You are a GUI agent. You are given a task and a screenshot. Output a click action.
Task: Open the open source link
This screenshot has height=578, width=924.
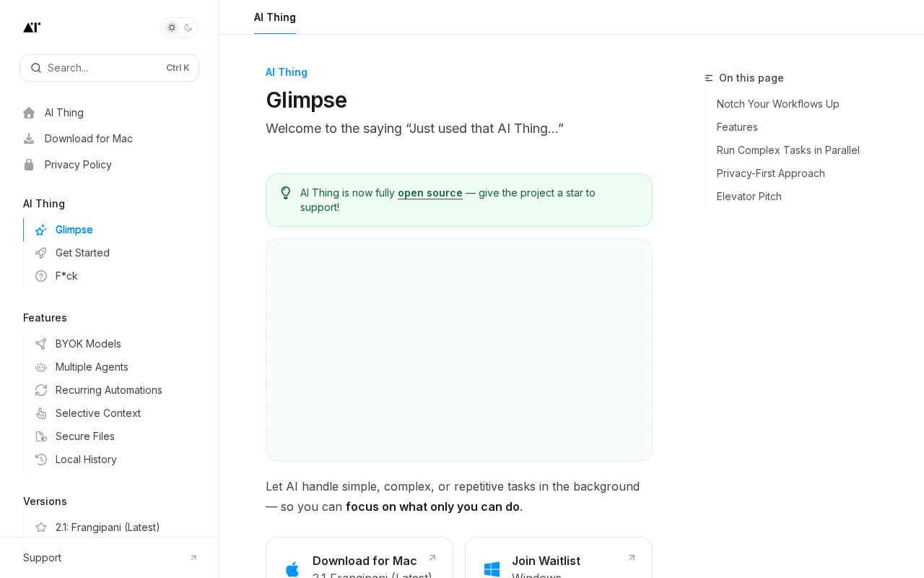click(430, 193)
